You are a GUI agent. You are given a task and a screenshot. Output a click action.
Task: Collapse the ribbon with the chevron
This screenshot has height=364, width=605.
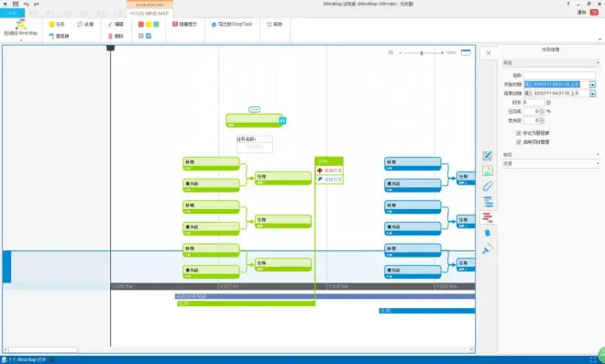(599, 39)
